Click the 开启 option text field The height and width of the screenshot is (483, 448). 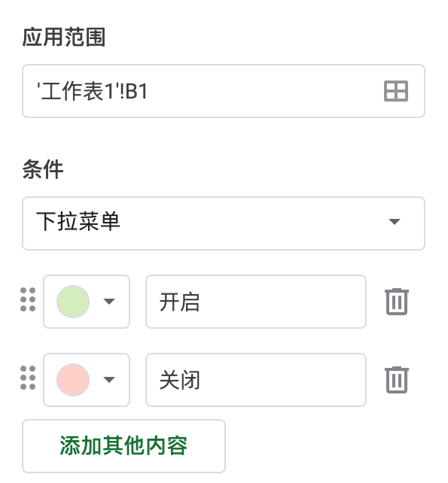256,302
